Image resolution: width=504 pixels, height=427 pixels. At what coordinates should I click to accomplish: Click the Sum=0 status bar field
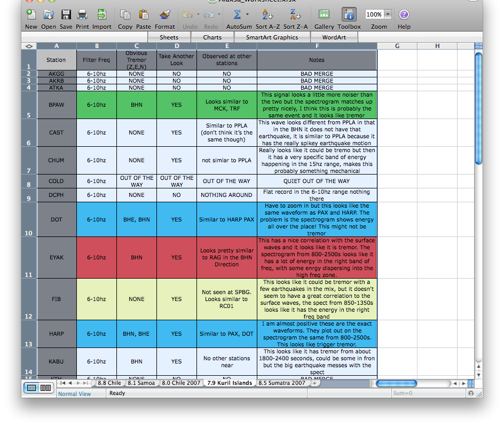[x=429, y=393]
